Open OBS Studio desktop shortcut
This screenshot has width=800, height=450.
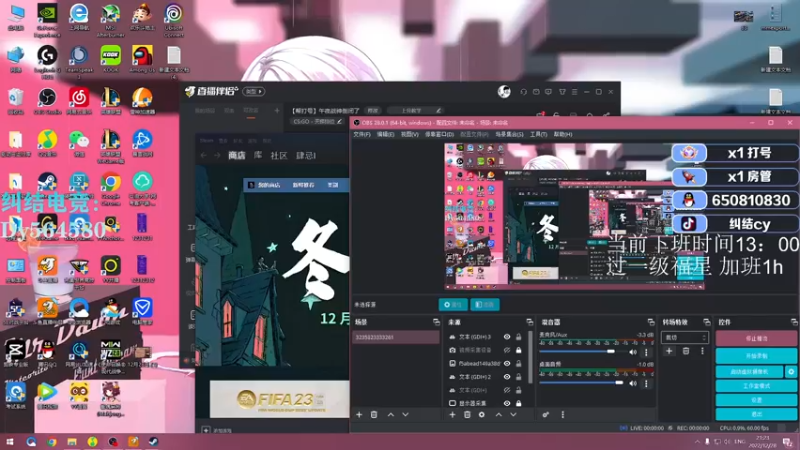click(x=47, y=101)
